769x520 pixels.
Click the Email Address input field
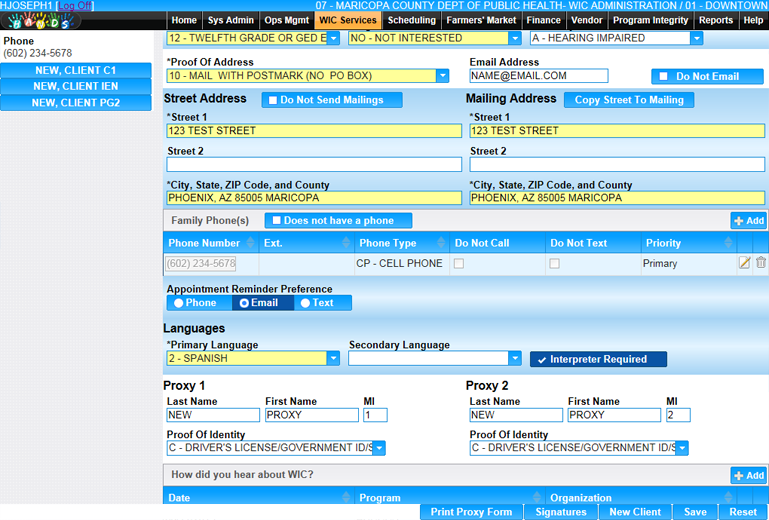click(x=538, y=76)
